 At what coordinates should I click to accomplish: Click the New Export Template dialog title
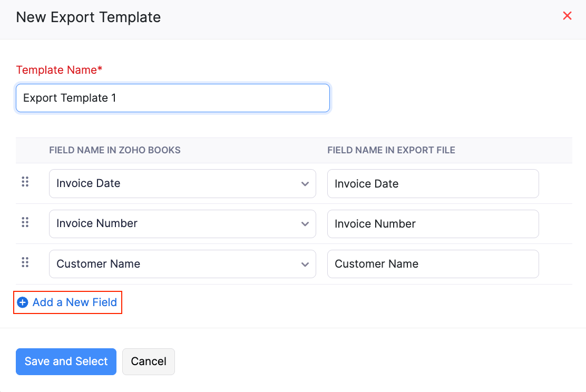tap(88, 17)
